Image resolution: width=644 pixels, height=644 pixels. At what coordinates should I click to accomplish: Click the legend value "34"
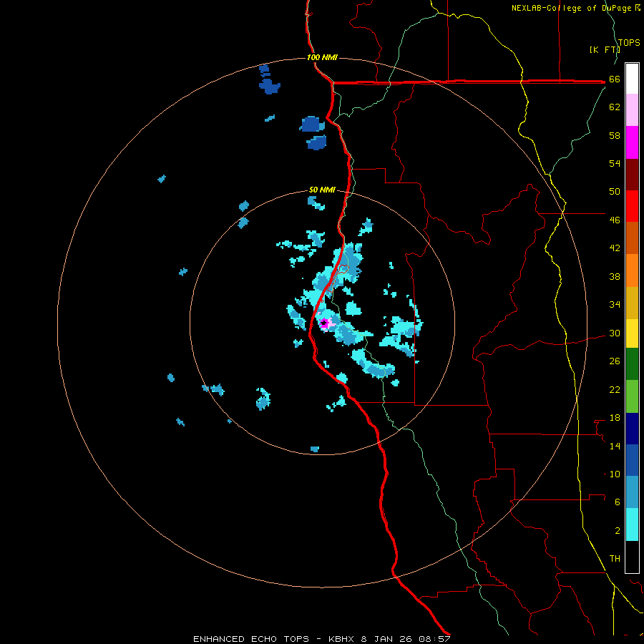615,305
